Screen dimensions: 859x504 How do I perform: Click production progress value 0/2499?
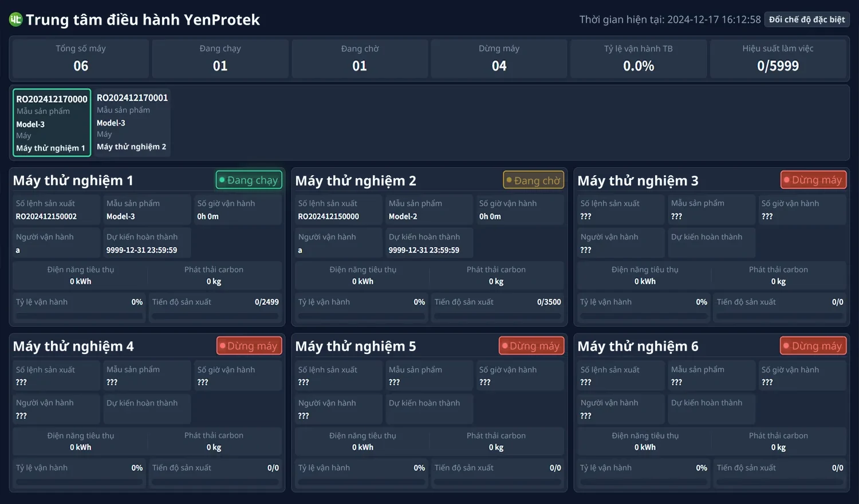[267, 302]
